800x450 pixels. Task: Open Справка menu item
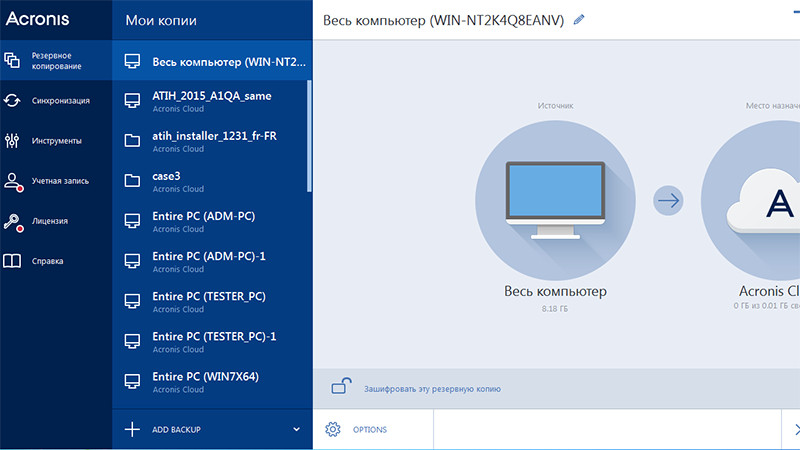click(x=56, y=261)
